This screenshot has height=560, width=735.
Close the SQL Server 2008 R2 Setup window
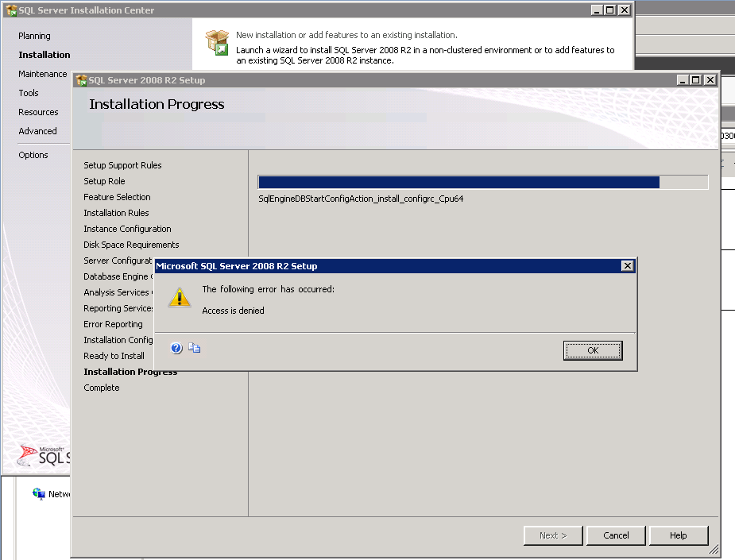pos(710,80)
